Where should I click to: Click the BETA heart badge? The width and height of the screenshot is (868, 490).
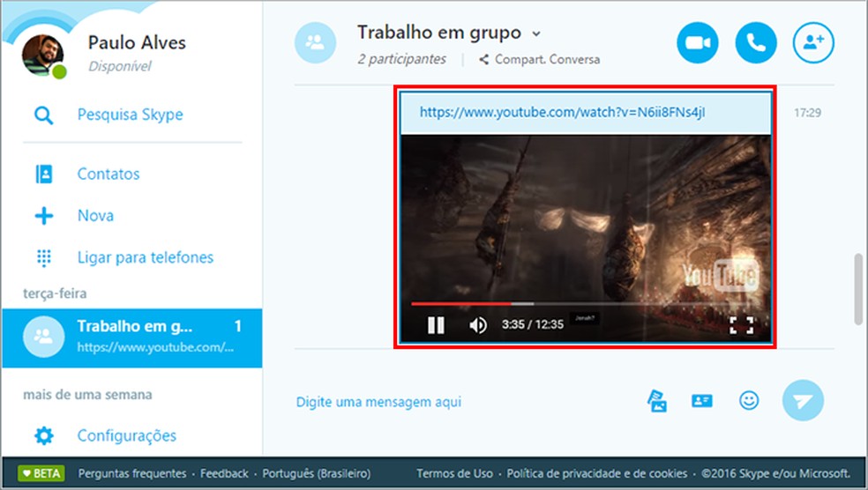(41, 473)
